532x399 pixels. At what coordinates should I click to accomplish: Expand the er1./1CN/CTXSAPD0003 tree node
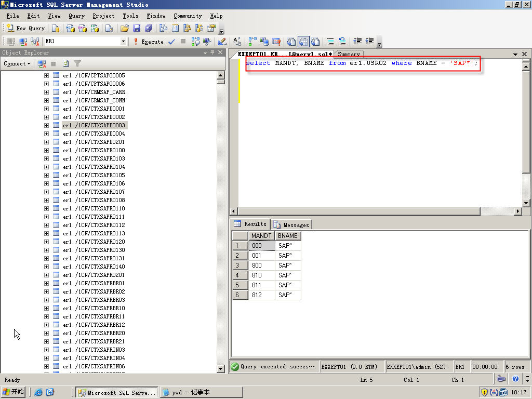(x=46, y=125)
